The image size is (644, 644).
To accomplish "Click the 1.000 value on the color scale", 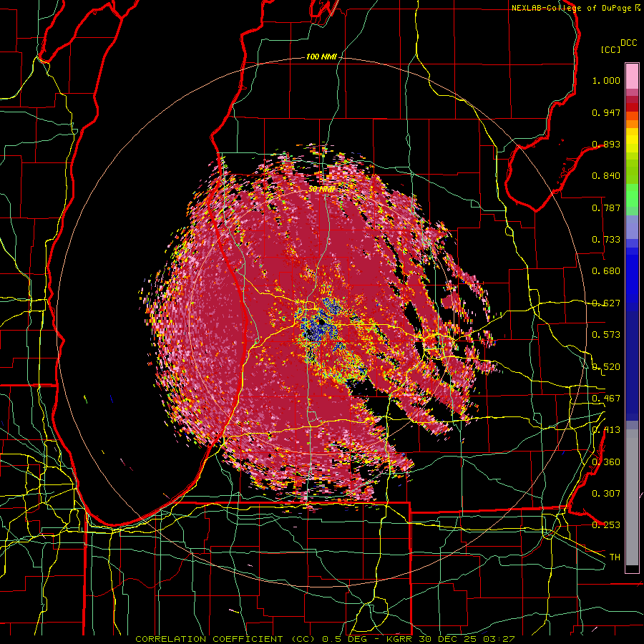I will pyautogui.click(x=606, y=80).
